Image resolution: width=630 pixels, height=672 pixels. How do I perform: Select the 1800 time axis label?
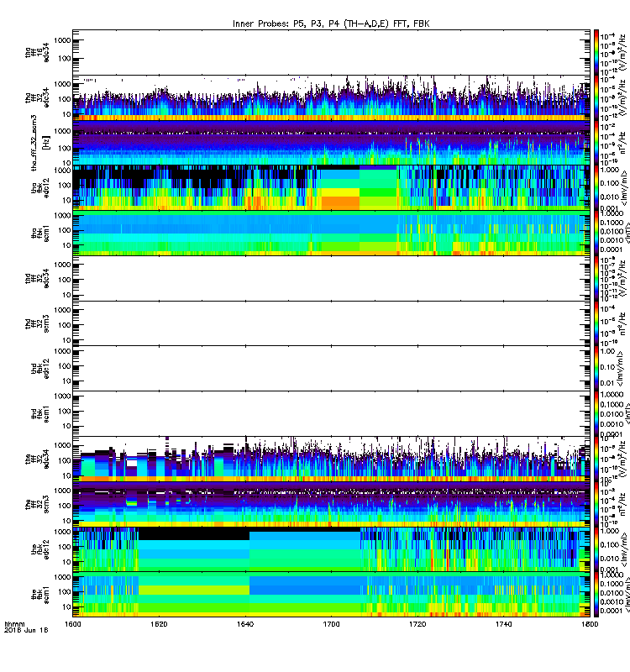click(x=590, y=624)
